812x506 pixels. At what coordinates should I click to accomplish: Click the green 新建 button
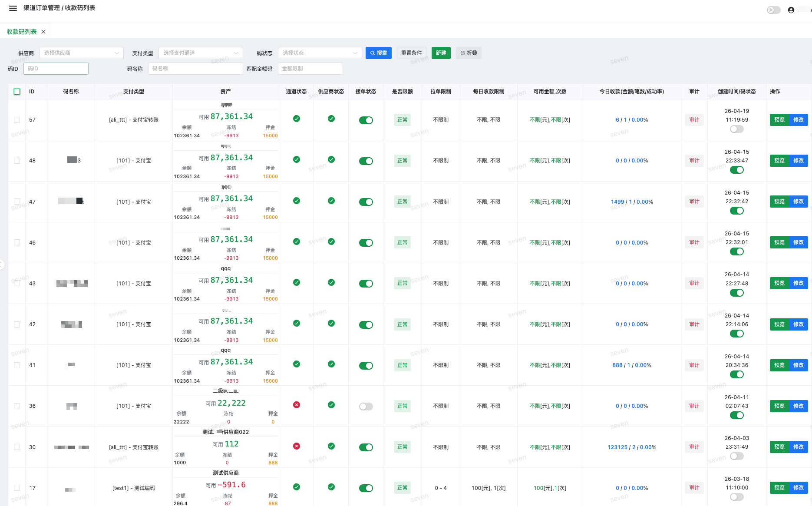pos(441,53)
